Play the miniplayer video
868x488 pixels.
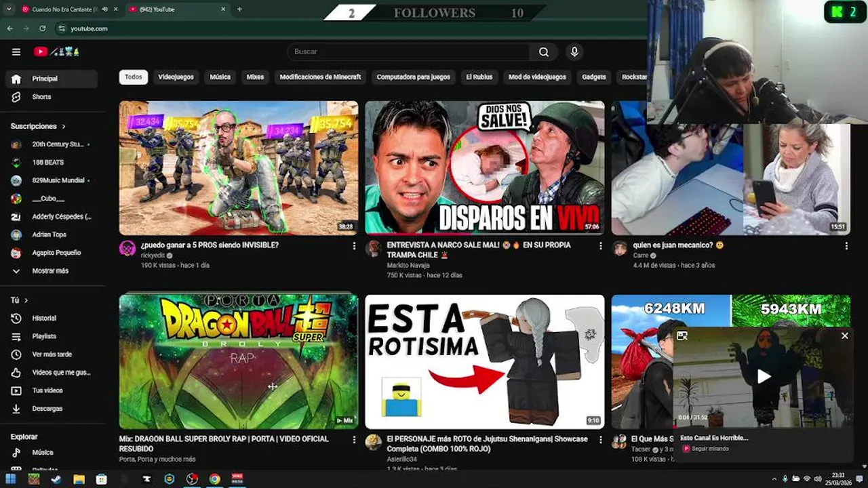pos(764,376)
